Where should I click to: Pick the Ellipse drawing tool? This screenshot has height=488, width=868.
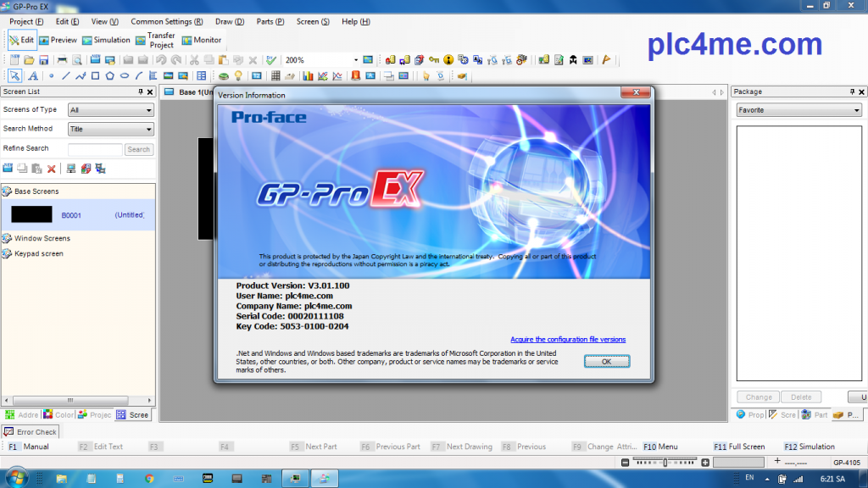(x=125, y=76)
